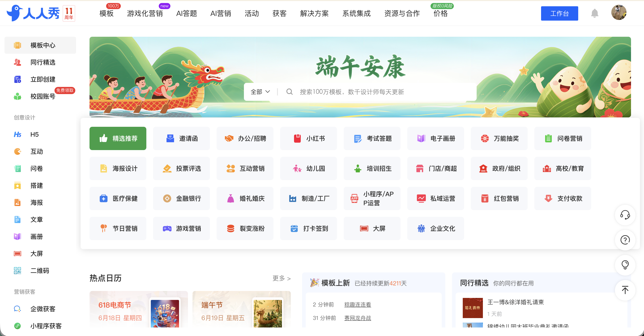Open 搭建 in the sidebar
The image size is (644, 336).
[40, 185]
